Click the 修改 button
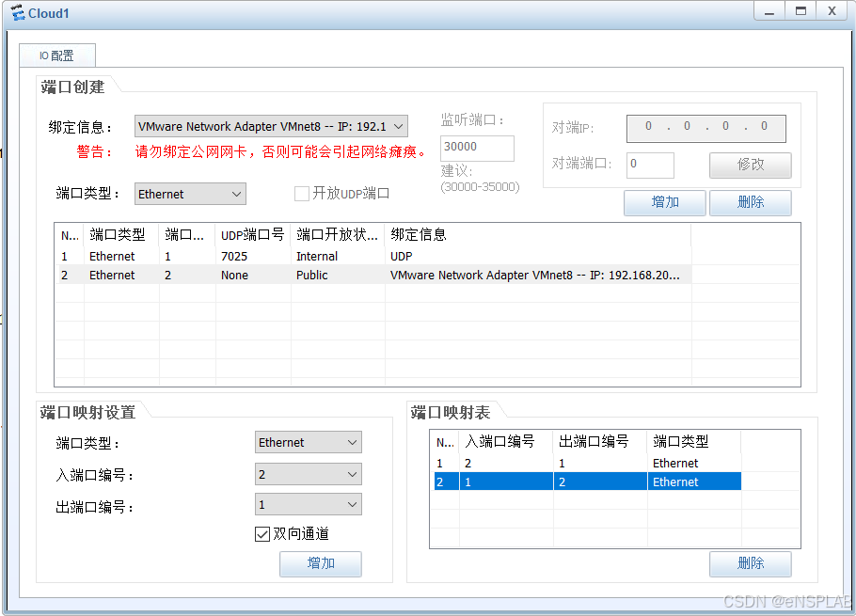This screenshot has width=856, height=616. pyautogui.click(x=750, y=165)
